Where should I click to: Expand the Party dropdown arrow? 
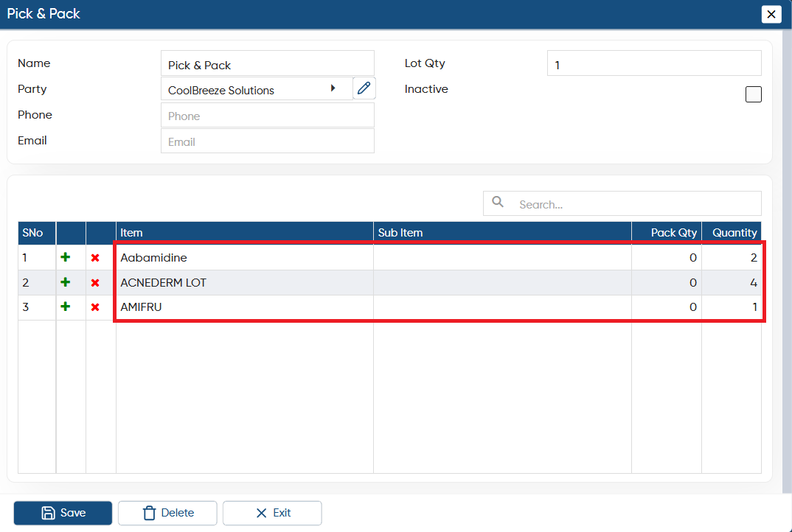[x=333, y=88]
